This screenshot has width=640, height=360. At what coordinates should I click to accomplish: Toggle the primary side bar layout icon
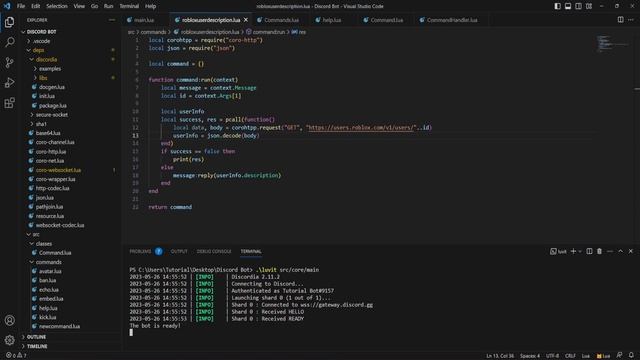[558, 6]
